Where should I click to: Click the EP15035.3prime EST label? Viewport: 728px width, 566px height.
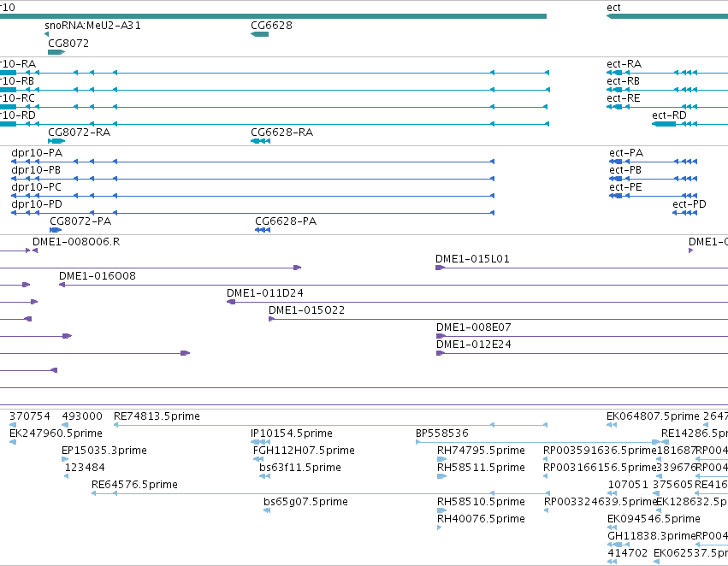click(x=104, y=451)
